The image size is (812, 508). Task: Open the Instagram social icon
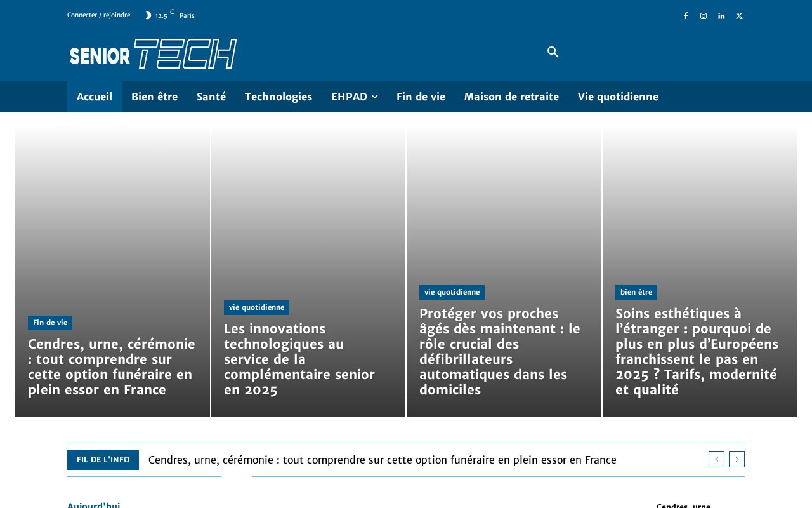pos(704,16)
